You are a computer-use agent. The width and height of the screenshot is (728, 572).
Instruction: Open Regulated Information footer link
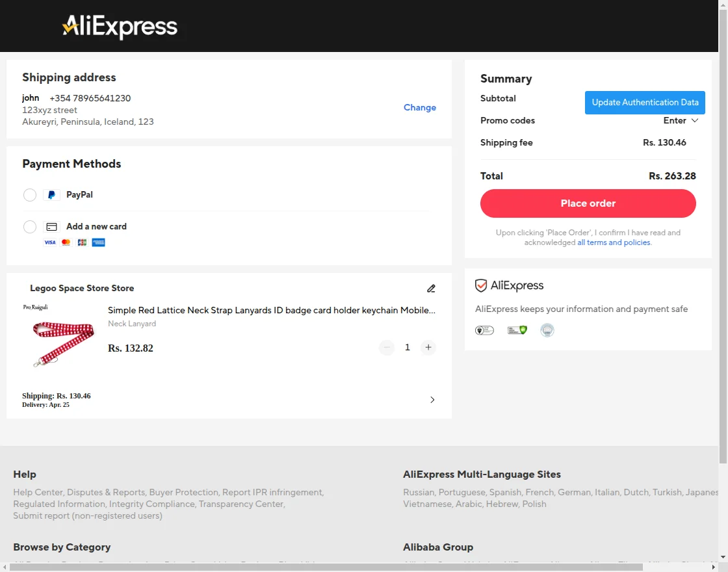pos(59,504)
